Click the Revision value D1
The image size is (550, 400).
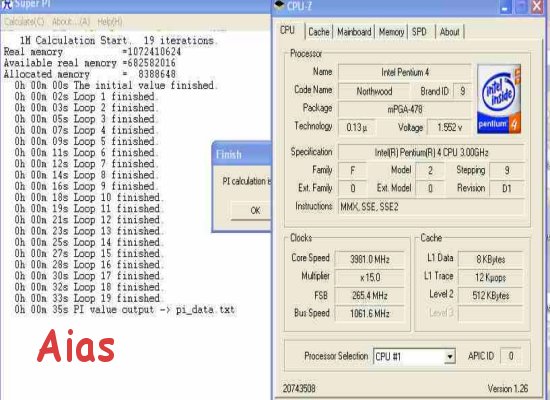[x=507, y=188]
